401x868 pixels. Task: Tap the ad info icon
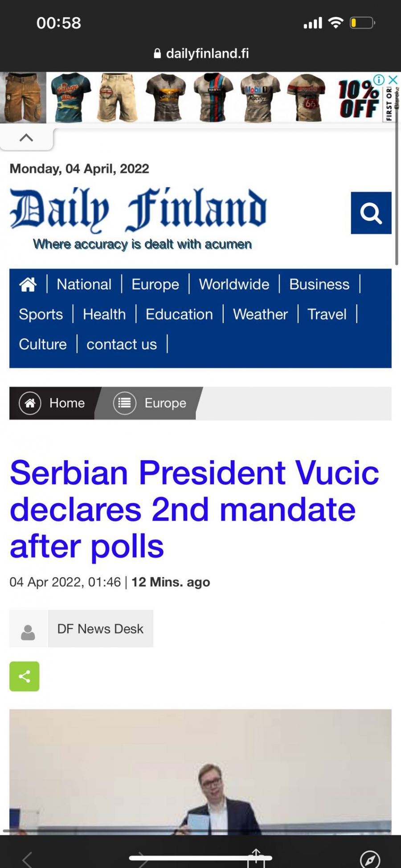(379, 80)
